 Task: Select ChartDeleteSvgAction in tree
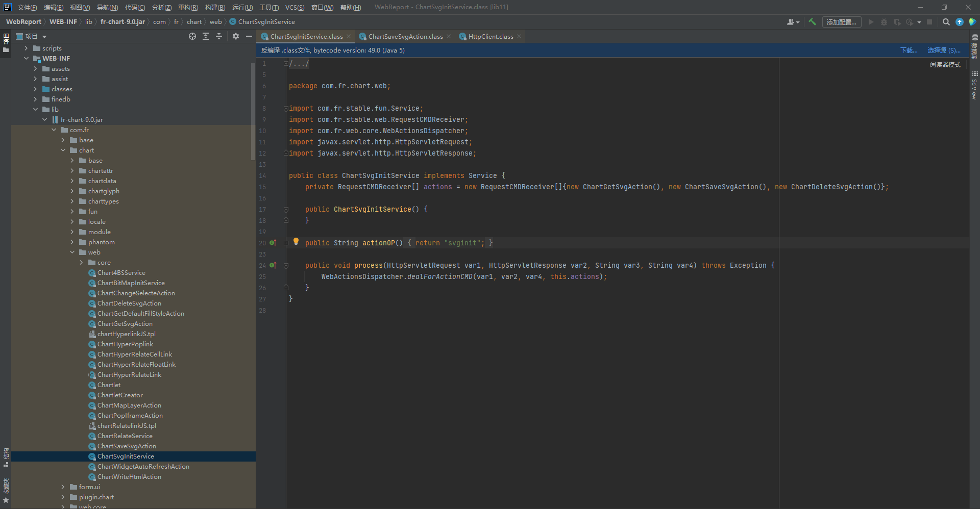coord(129,303)
